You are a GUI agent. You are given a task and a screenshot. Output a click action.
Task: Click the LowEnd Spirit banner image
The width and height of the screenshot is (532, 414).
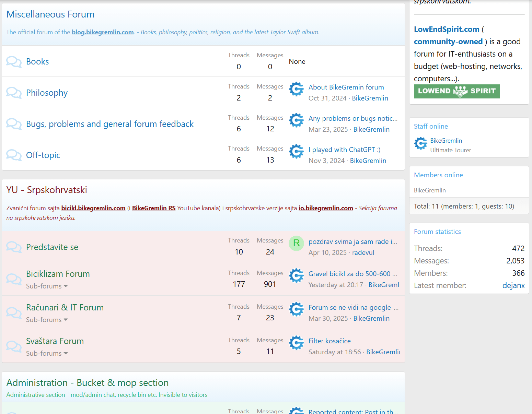point(457,91)
